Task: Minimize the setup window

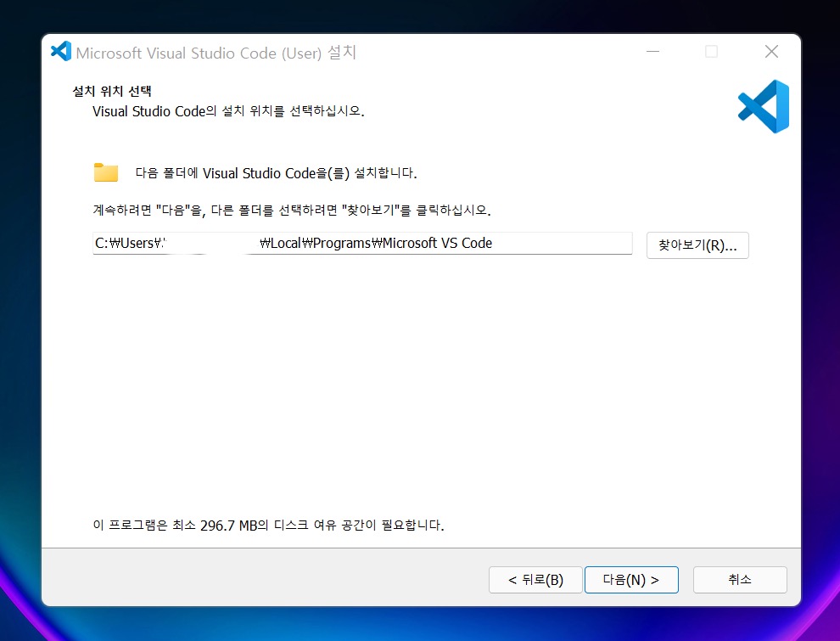Action: coord(652,52)
